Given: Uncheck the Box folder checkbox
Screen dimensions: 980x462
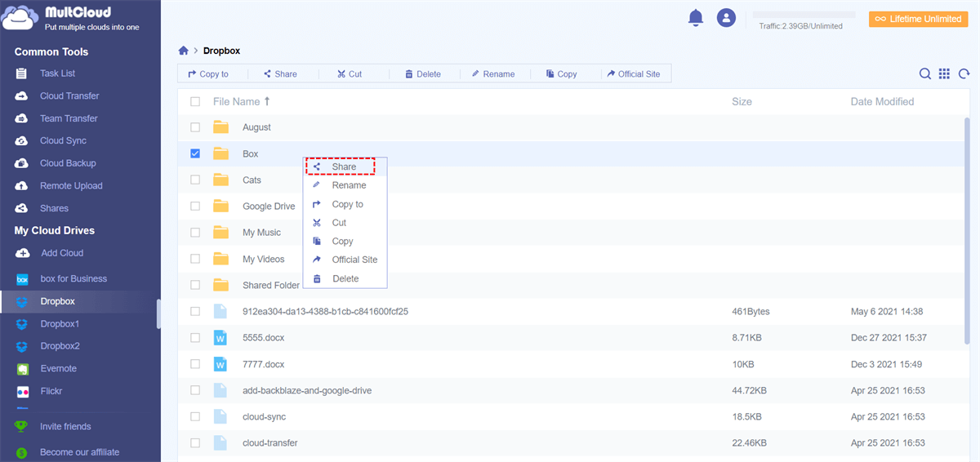Looking at the screenshot, I should coord(195,153).
